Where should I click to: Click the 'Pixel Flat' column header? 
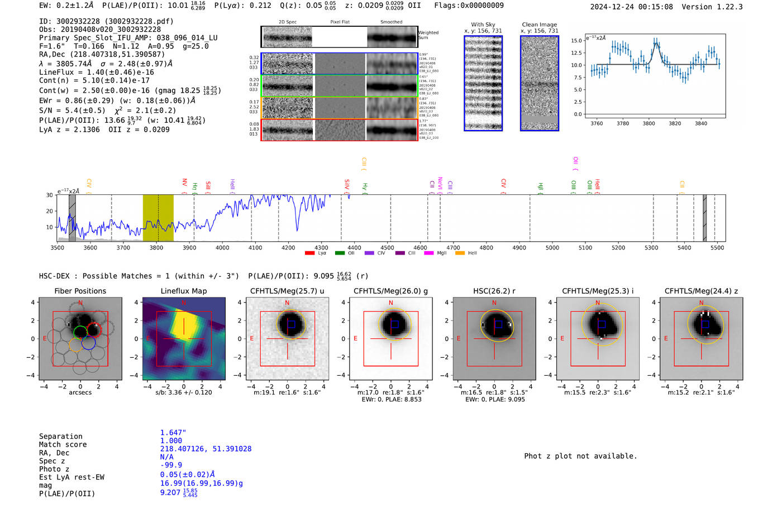click(x=340, y=22)
